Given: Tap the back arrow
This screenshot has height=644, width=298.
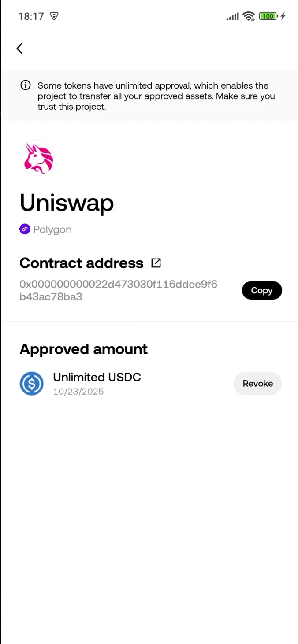Looking at the screenshot, I should click(19, 48).
